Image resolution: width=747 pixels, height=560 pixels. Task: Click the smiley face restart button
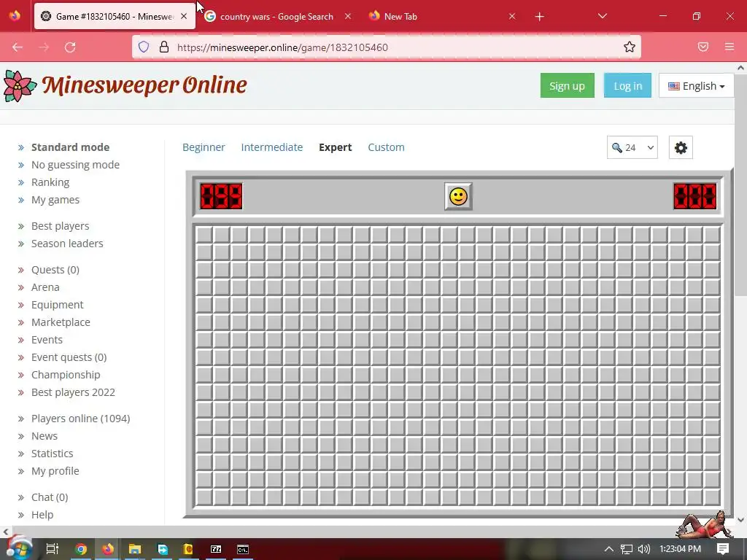point(458,196)
